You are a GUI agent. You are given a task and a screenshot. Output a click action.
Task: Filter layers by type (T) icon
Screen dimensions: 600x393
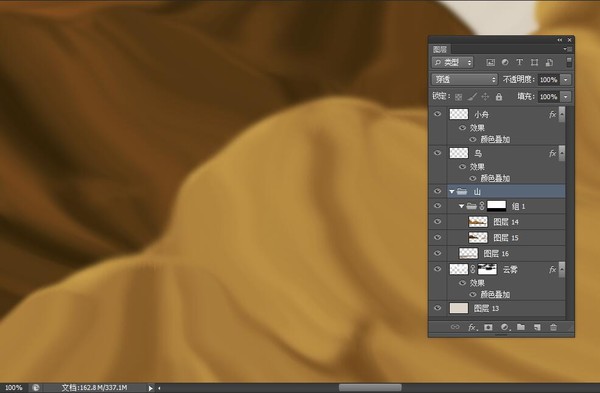(519, 62)
